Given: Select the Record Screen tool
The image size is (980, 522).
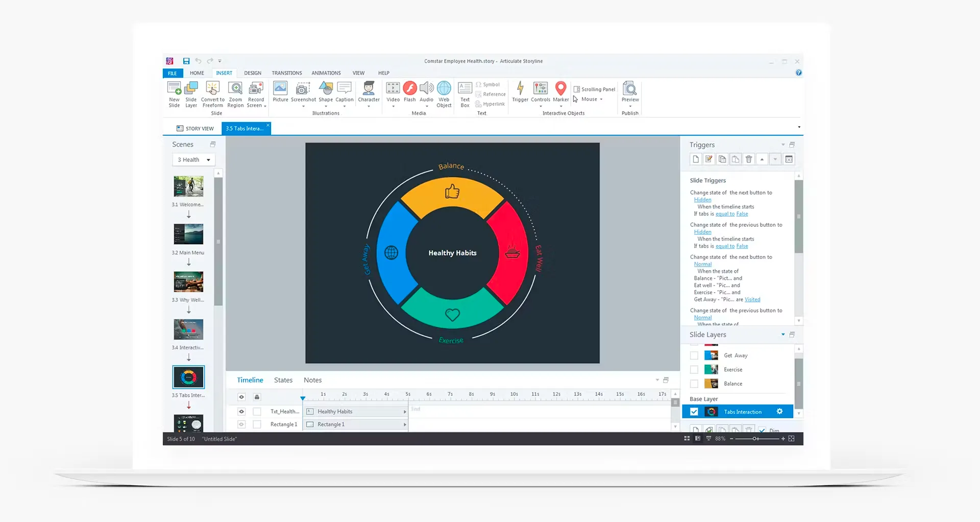Looking at the screenshot, I should pos(256,95).
